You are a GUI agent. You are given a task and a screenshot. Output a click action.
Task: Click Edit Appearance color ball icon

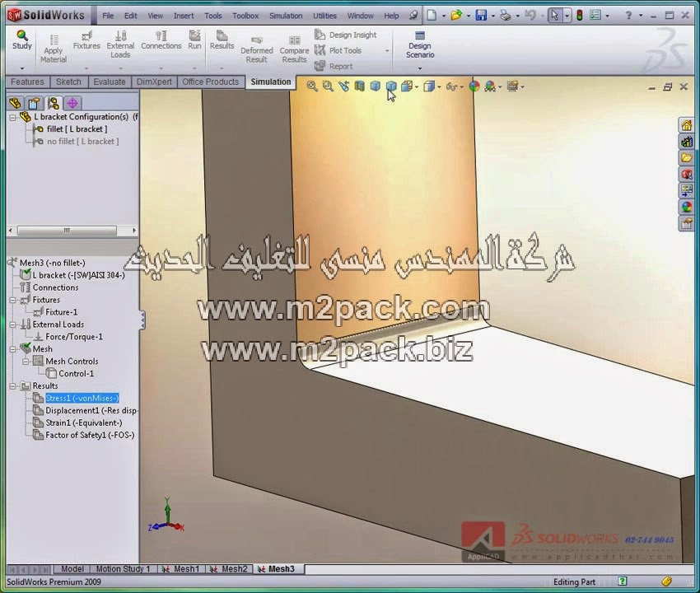point(474,86)
